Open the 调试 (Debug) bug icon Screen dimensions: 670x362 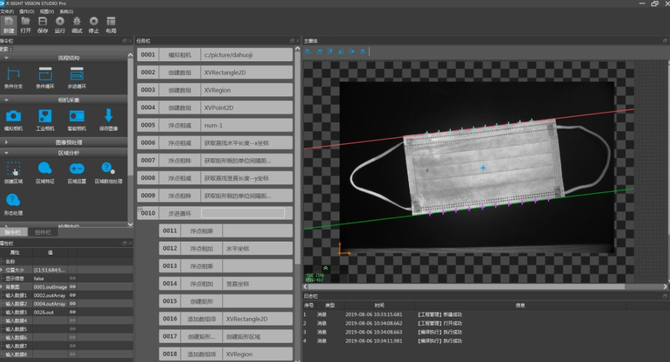(76, 25)
